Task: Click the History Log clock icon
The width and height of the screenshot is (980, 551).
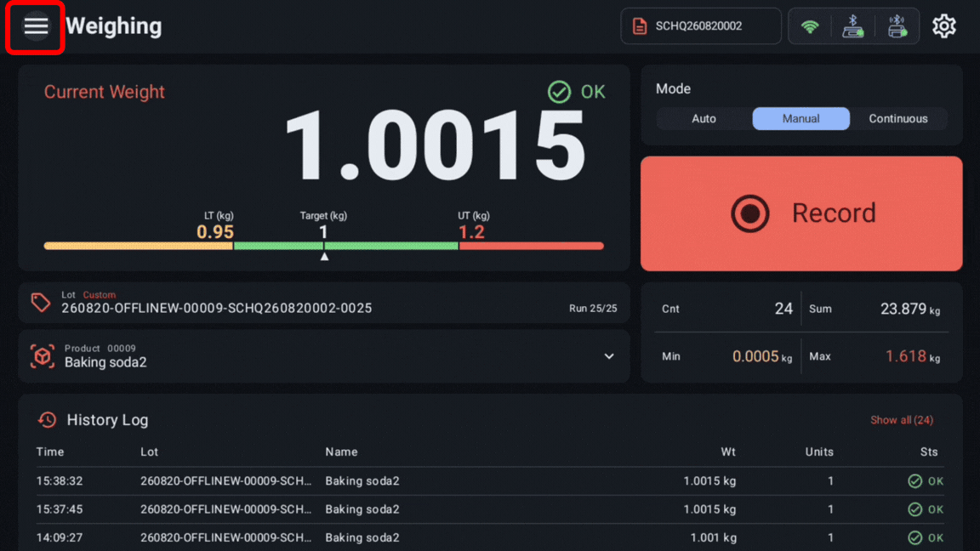Action: pos(48,420)
